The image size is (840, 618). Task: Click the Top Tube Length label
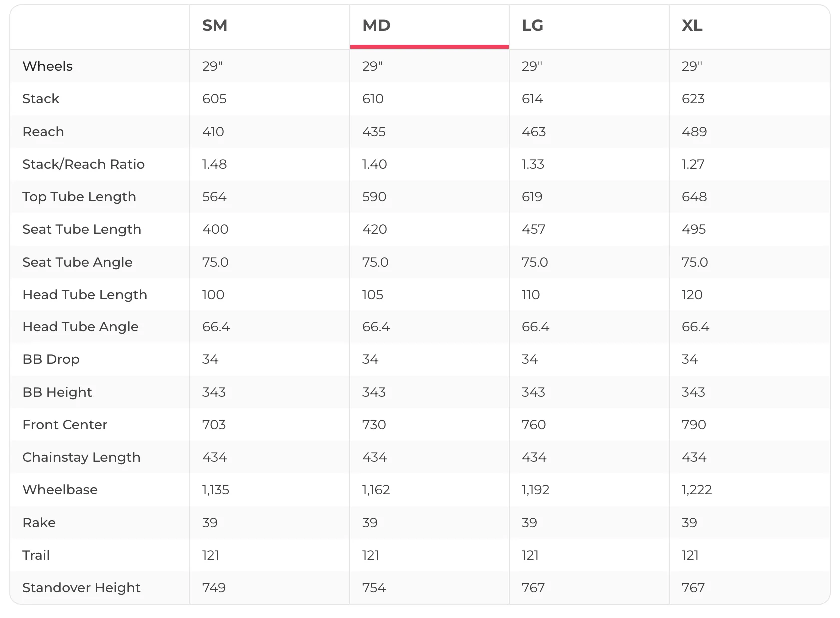[79, 197]
